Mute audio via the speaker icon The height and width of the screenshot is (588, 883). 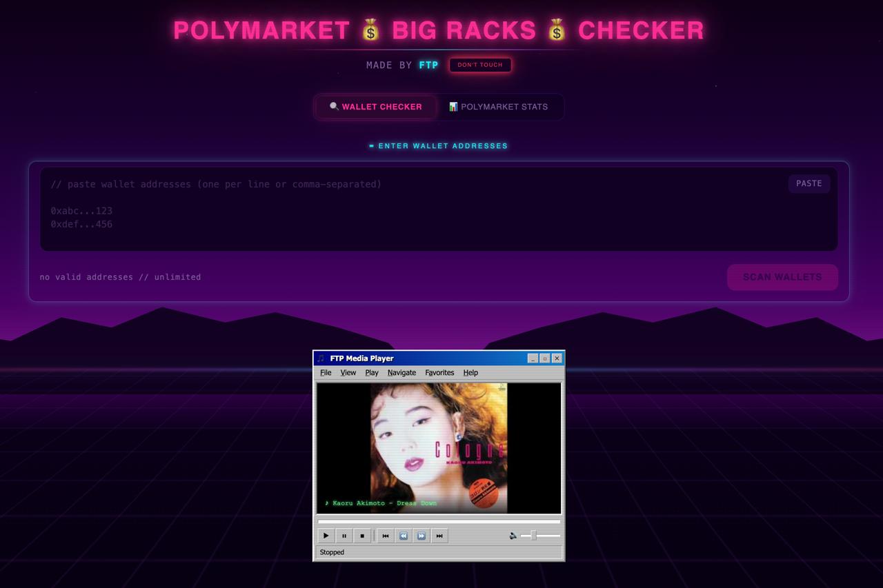513,536
